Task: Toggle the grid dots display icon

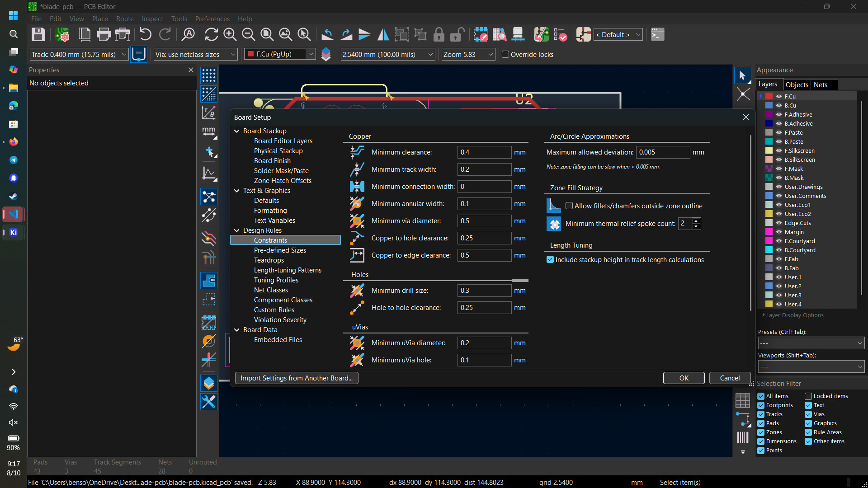Action: (209, 75)
